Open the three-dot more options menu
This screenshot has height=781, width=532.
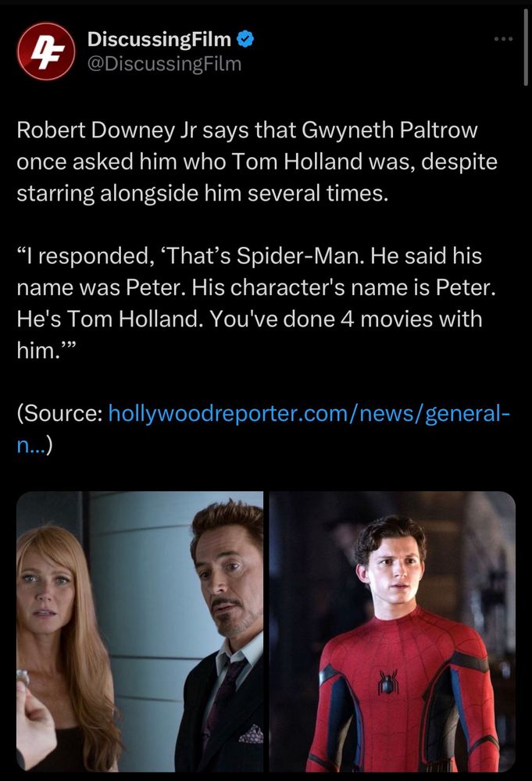click(x=503, y=38)
